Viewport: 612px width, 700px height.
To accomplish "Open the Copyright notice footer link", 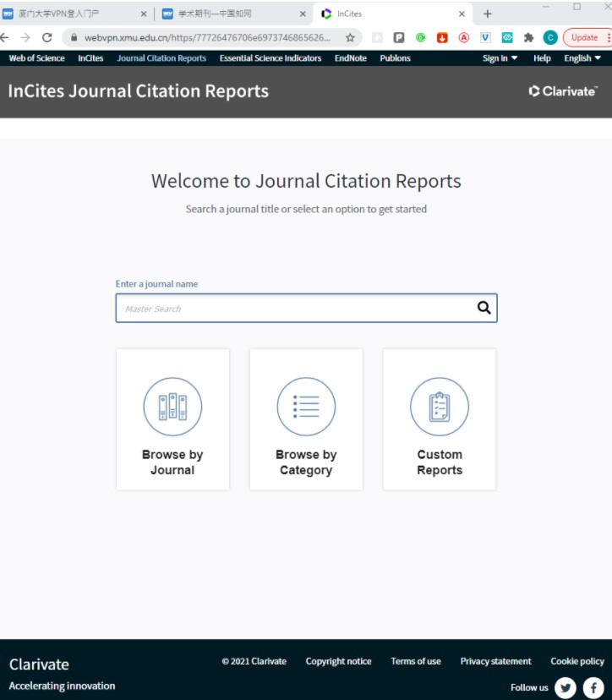I will (338, 661).
